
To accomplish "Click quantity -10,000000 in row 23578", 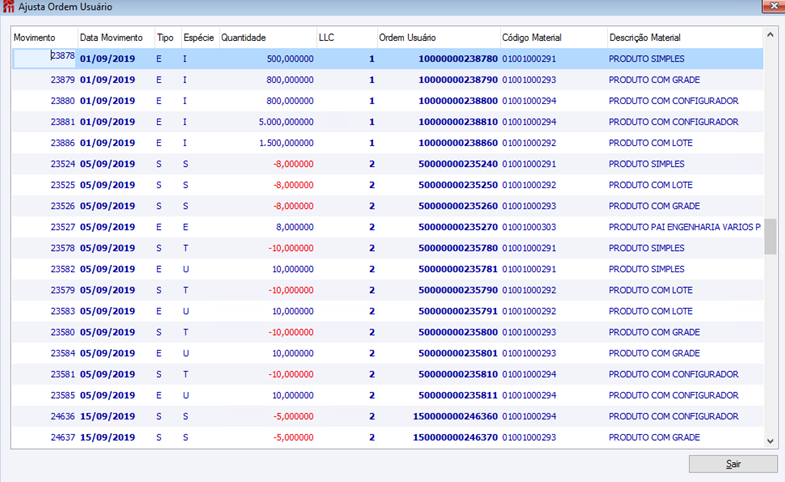I will pyautogui.click(x=291, y=248).
